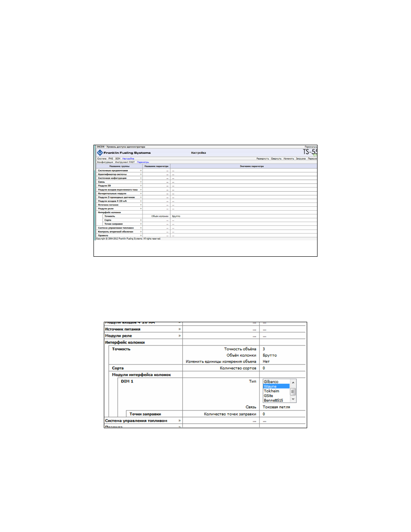Viewport: 411px width, 532px height.
Task: Expand Модули 3-проводных датчиков chevron
Action: point(140,197)
